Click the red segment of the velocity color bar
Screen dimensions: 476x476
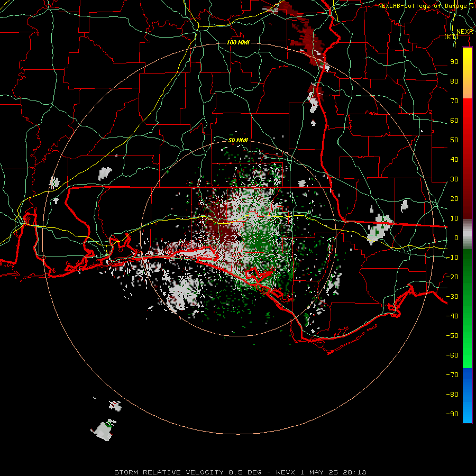[467, 158]
